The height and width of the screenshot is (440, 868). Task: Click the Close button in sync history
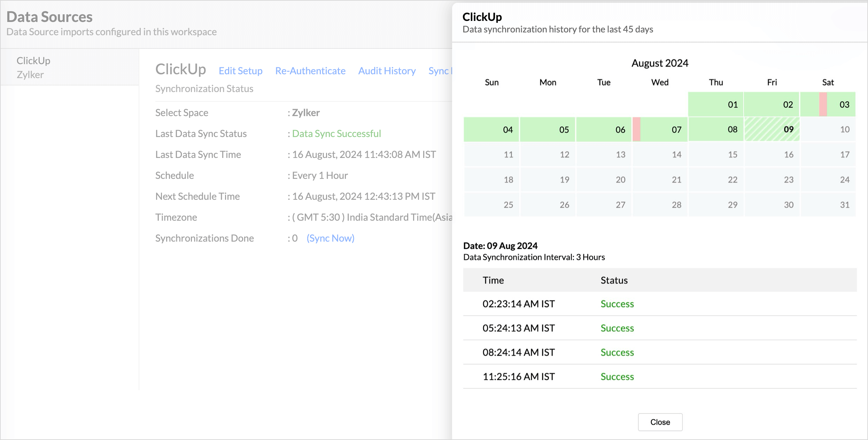(x=660, y=422)
